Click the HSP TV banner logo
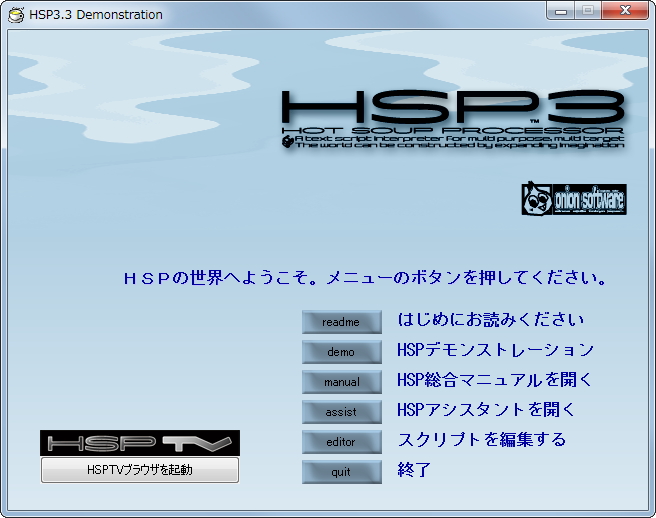Image resolution: width=656 pixels, height=518 pixels. point(140,443)
